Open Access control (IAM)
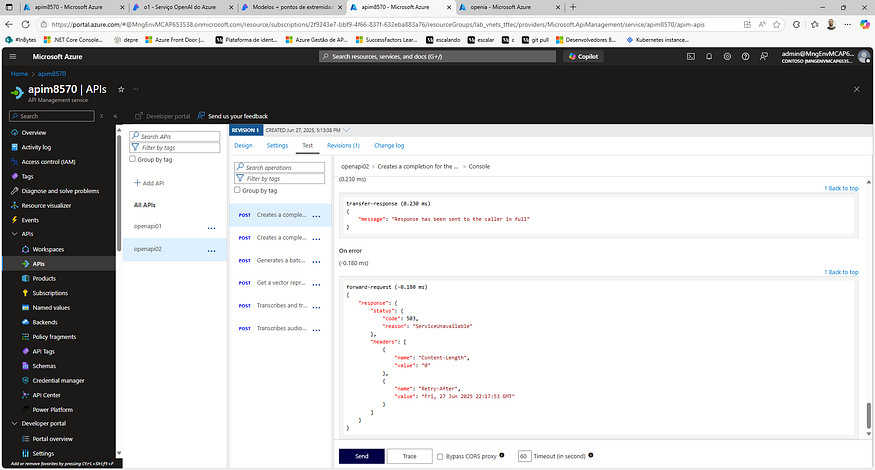The image size is (875, 470). pos(49,162)
